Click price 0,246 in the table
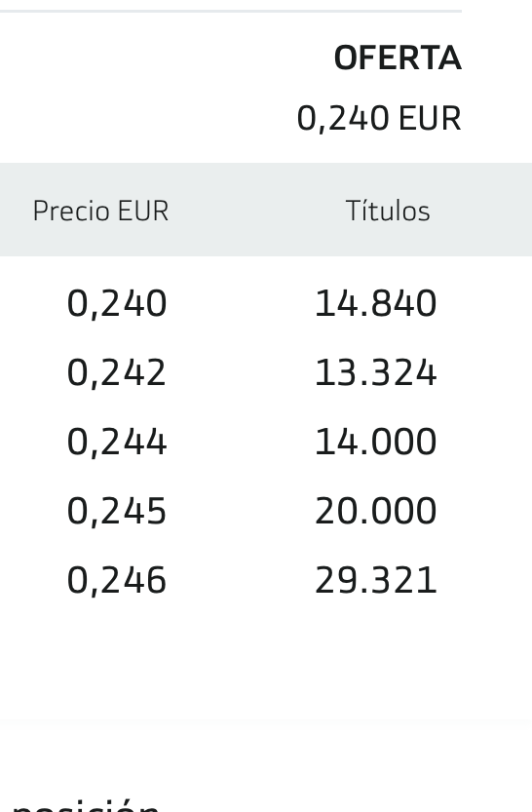 click(x=117, y=580)
